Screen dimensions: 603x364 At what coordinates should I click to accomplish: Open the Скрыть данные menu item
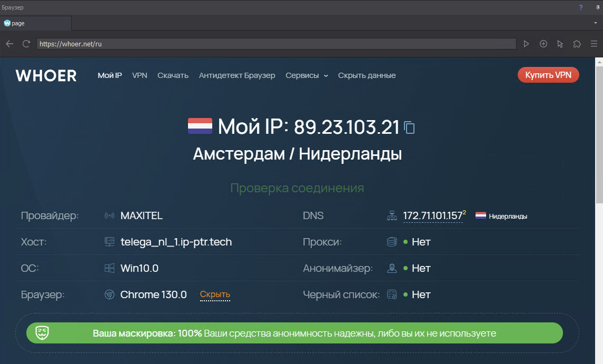coord(367,75)
